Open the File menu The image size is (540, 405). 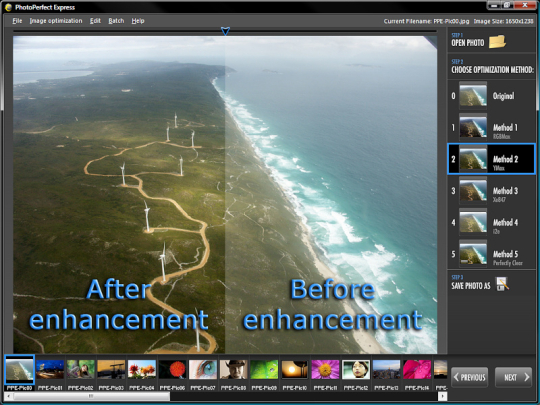click(x=17, y=21)
